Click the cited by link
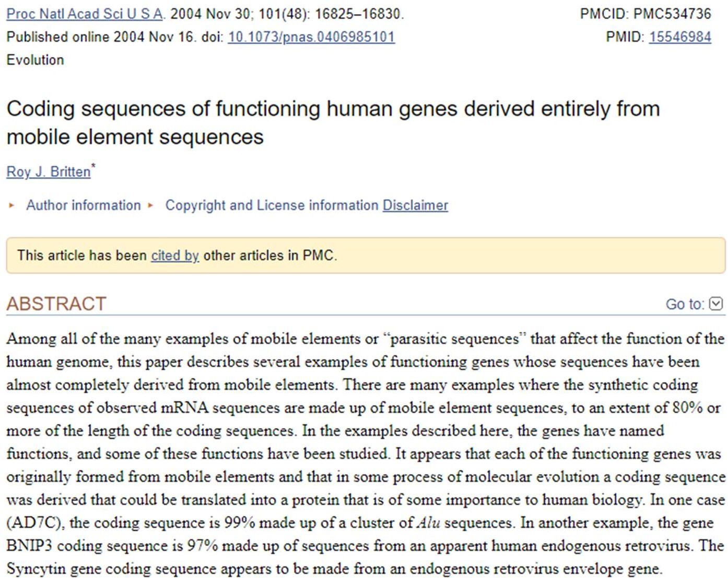Image resolution: width=728 pixels, height=578 pixels. pos(175,256)
